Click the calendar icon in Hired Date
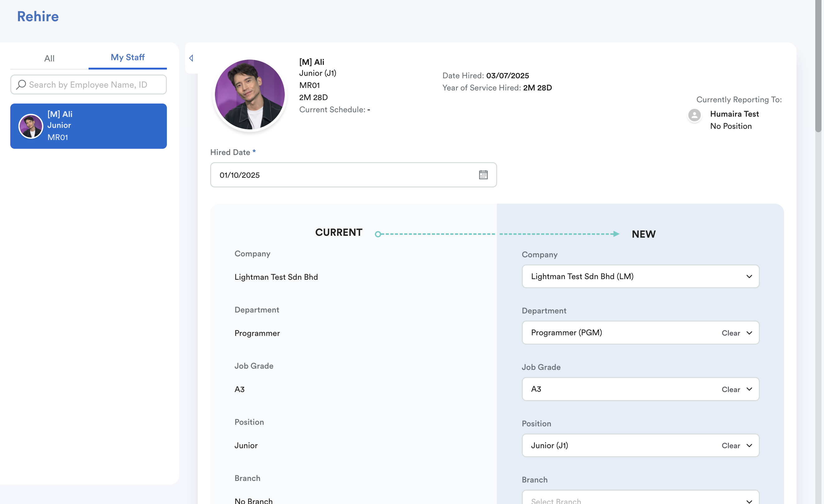This screenshot has height=504, width=824. pos(483,175)
